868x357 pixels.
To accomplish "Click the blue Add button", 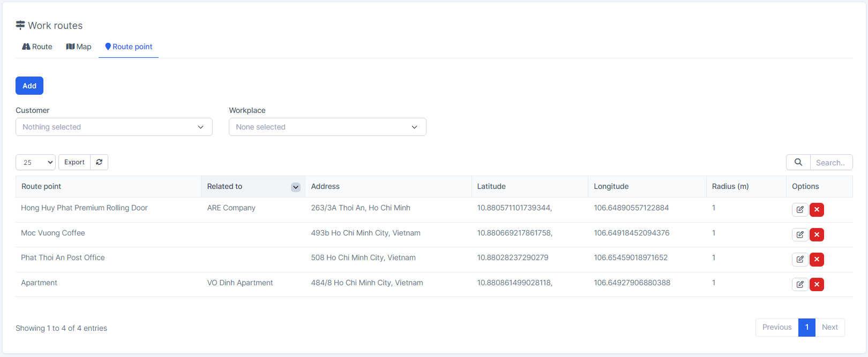I will 29,86.
